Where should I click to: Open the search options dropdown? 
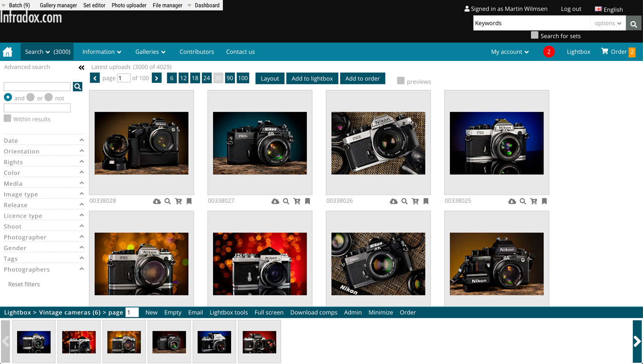pos(608,23)
